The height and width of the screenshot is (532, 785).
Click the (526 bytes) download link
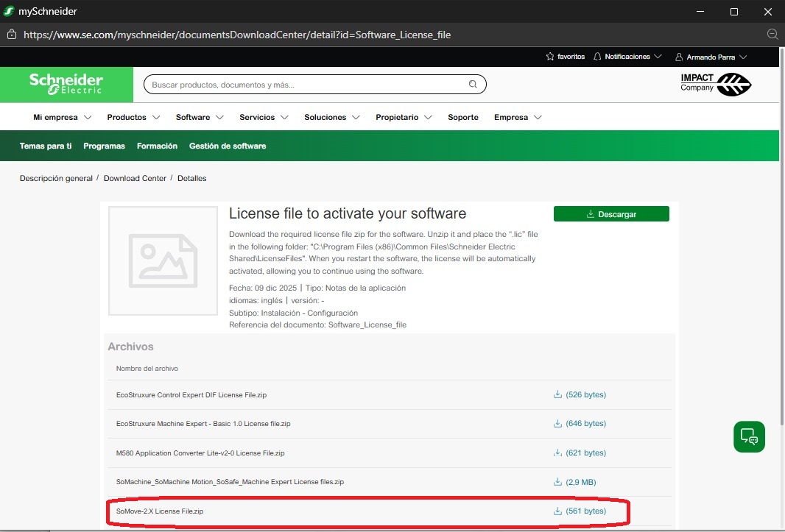coord(585,394)
